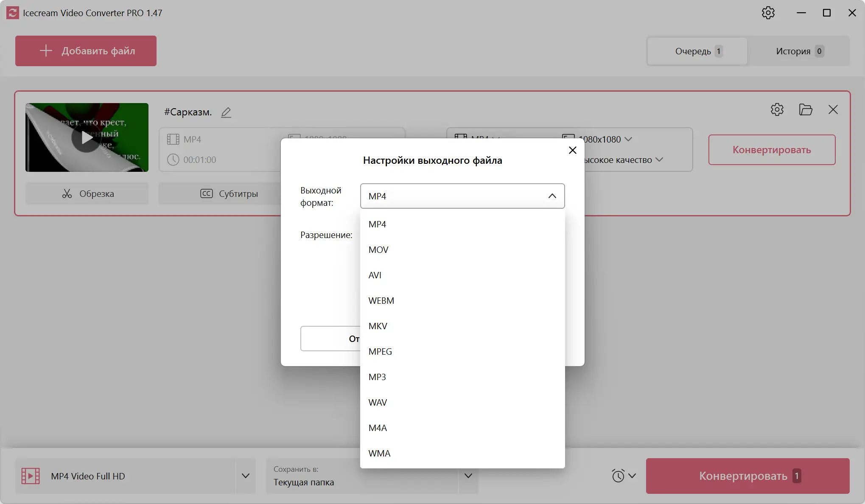This screenshot has width=865, height=504.
Task: Select MP3 from the format list
Action: tap(377, 377)
